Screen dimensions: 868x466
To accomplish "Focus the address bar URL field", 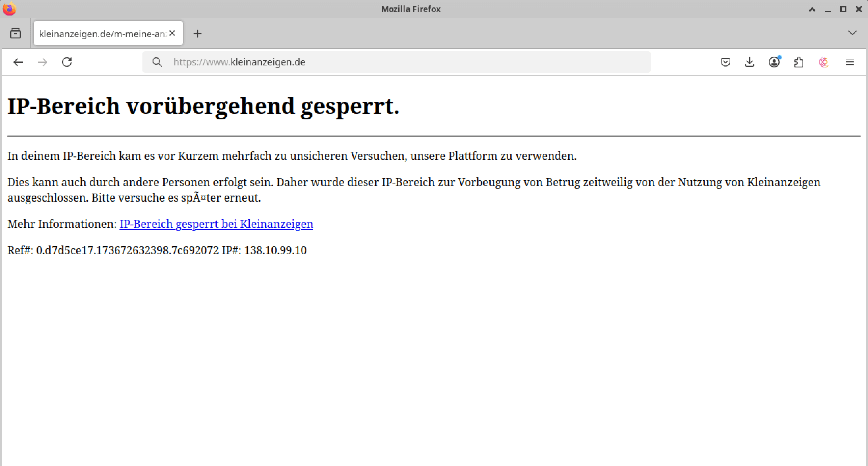I will [396, 62].
